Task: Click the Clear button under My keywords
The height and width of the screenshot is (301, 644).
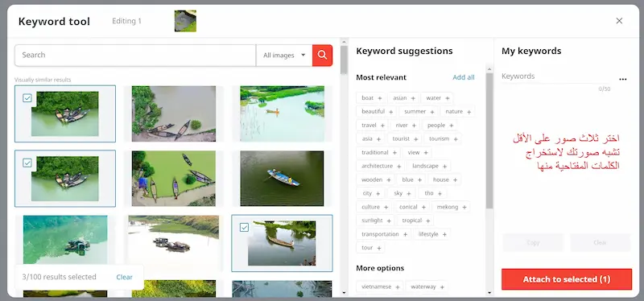Action: (x=600, y=243)
